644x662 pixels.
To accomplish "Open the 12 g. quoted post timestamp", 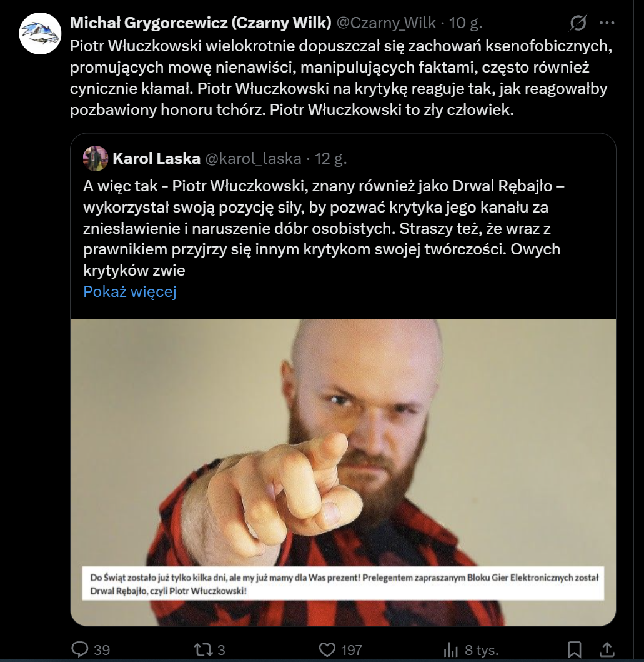I will pyautogui.click(x=330, y=158).
